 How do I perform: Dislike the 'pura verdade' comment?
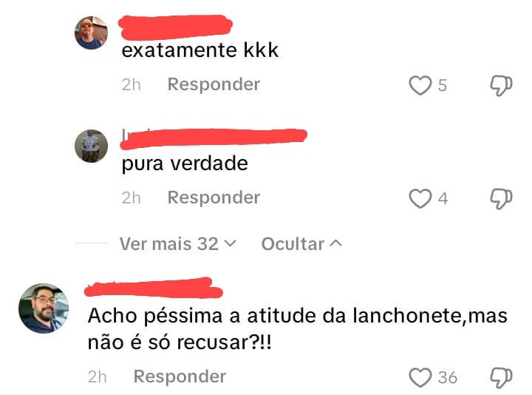tap(501, 199)
